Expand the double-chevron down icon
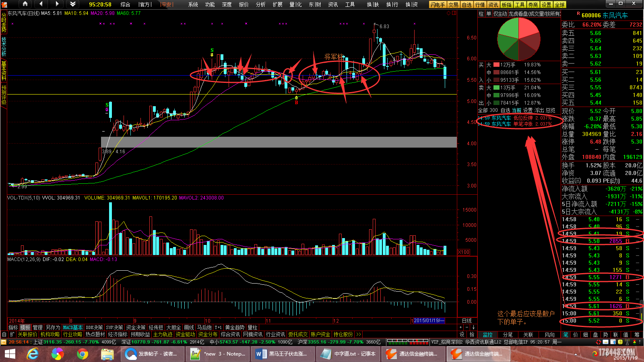This screenshot has height=362, width=644. (73, 4)
